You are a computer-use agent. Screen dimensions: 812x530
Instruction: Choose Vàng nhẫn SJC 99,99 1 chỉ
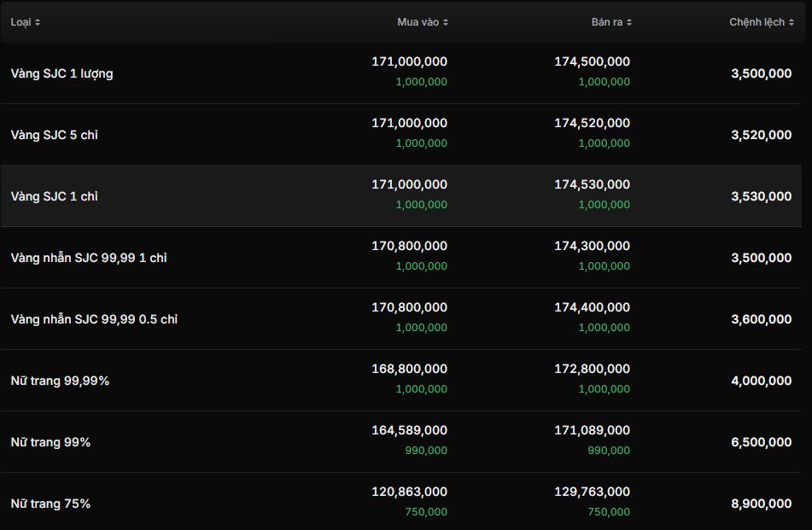pyautogui.click(x=89, y=258)
